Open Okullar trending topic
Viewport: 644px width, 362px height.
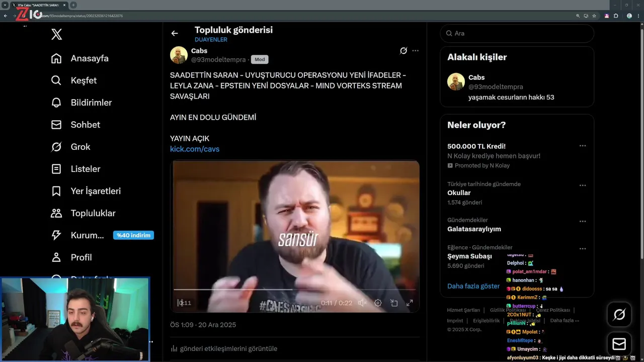pyautogui.click(x=459, y=193)
